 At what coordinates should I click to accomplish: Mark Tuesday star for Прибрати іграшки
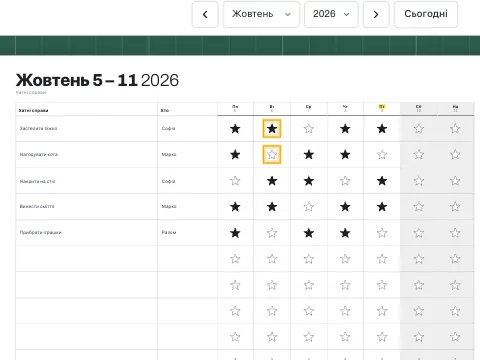click(x=272, y=233)
